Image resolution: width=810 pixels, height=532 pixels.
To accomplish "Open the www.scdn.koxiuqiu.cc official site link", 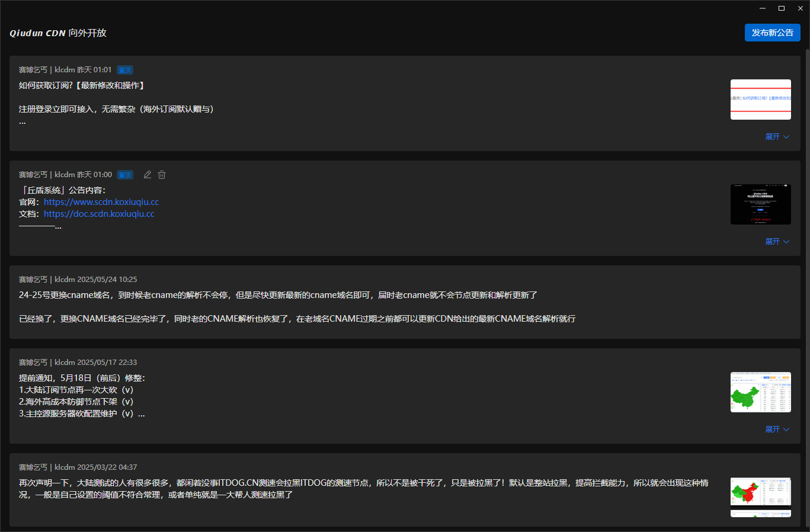I will point(101,202).
